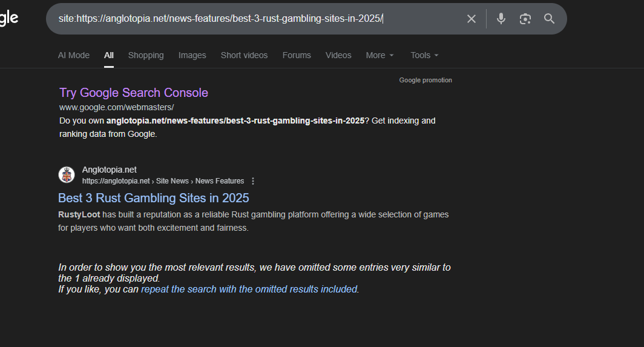
Task: Click the RustyLoot result snippet text
Action: [x=254, y=221]
